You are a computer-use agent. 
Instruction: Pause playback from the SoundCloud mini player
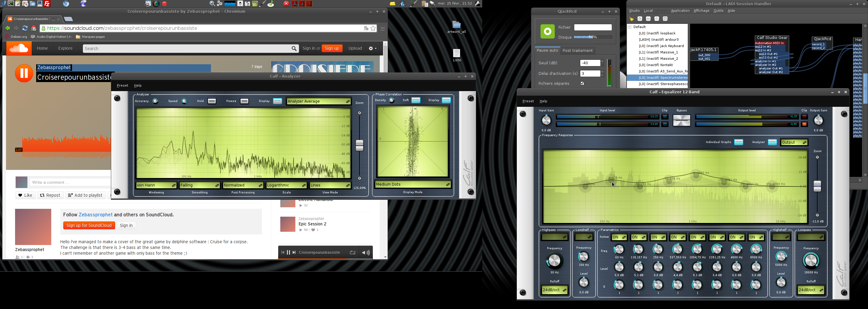pyautogui.click(x=288, y=252)
